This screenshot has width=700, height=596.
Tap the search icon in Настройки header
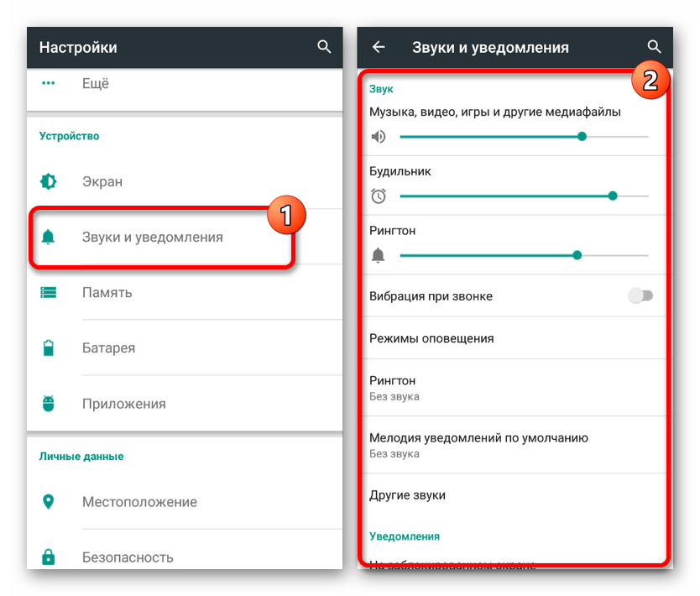(324, 47)
